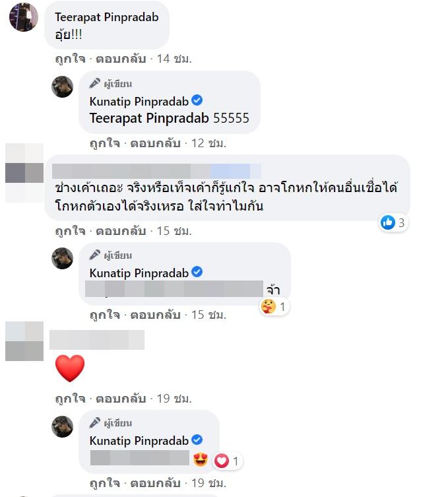Click the heart reaction count on last reply
The image size is (448, 497).
[228, 461]
